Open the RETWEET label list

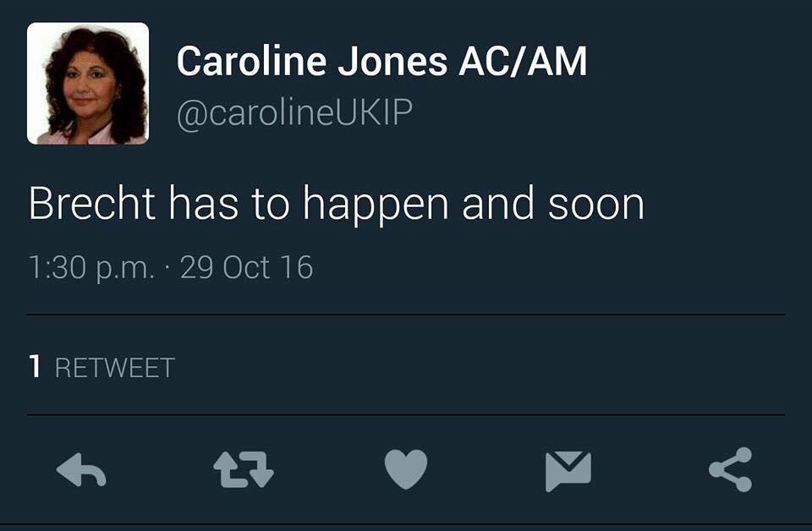pyautogui.click(x=115, y=368)
